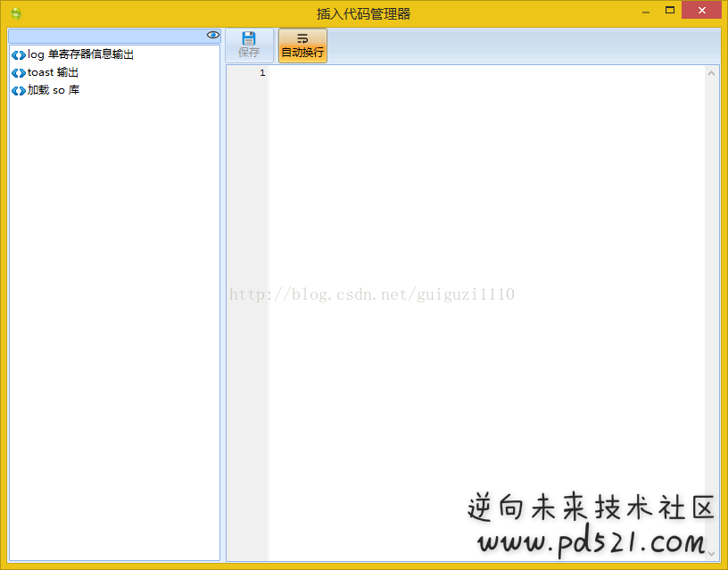The height and width of the screenshot is (570, 728).
Task: Minimize the 插入代码管理器 window
Action: click(646, 12)
